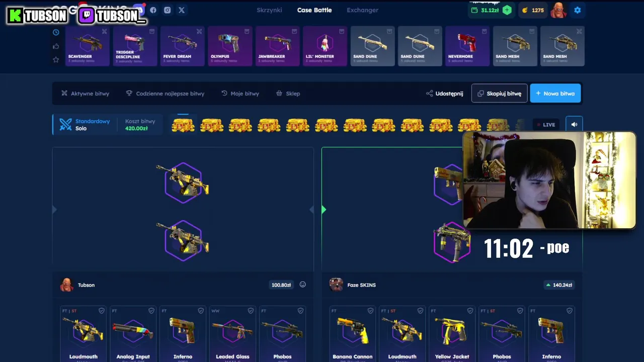Screen dimensions: 644x362
Task: Open the Olympus live drop card
Action: click(x=230, y=46)
